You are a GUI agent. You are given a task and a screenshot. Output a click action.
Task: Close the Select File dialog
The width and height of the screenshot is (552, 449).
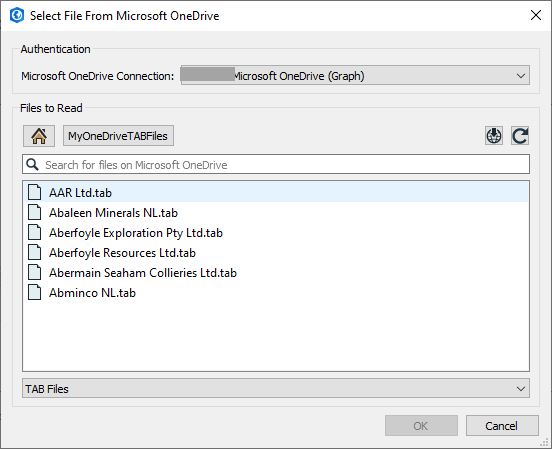tap(535, 15)
